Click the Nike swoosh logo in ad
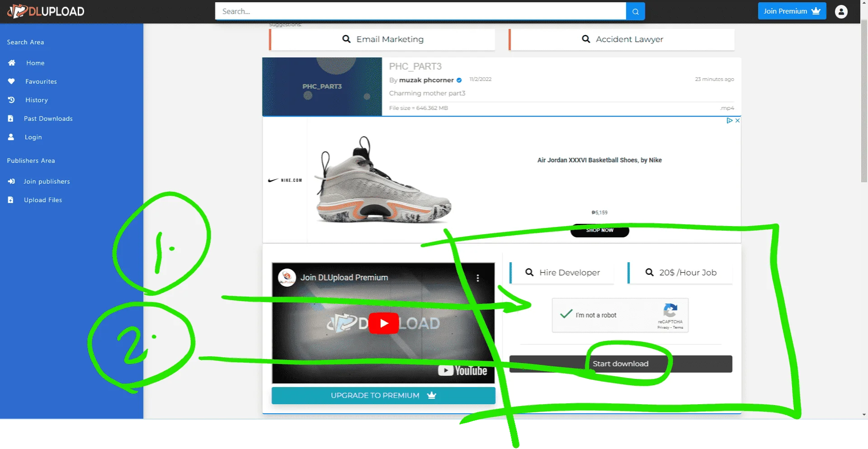The height and width of the screenshot is (449, 868). [273, 180]
